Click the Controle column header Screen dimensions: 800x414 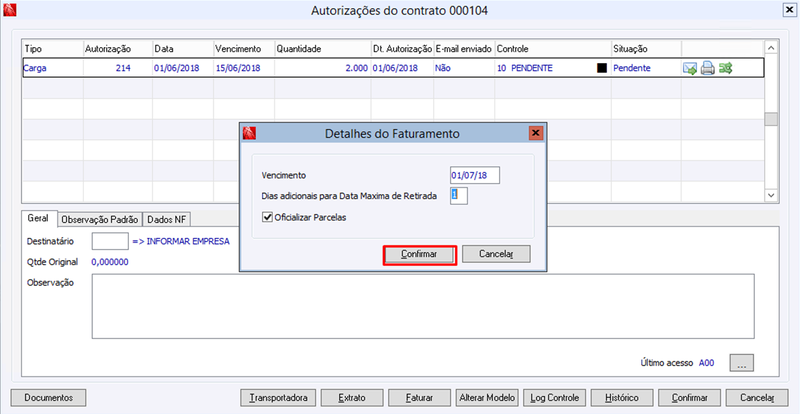pyautogui.click(x=553, y=49)
